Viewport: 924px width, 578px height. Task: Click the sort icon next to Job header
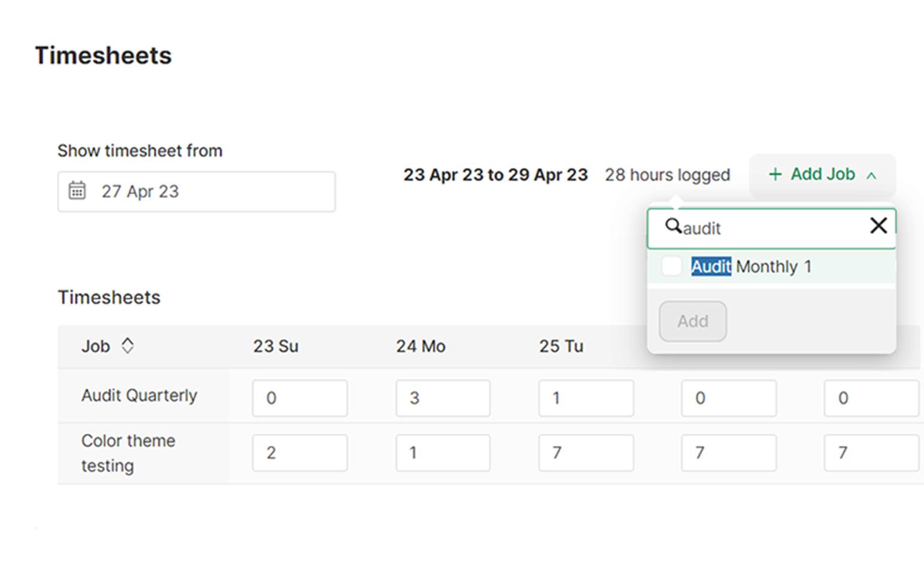(128, 345)
